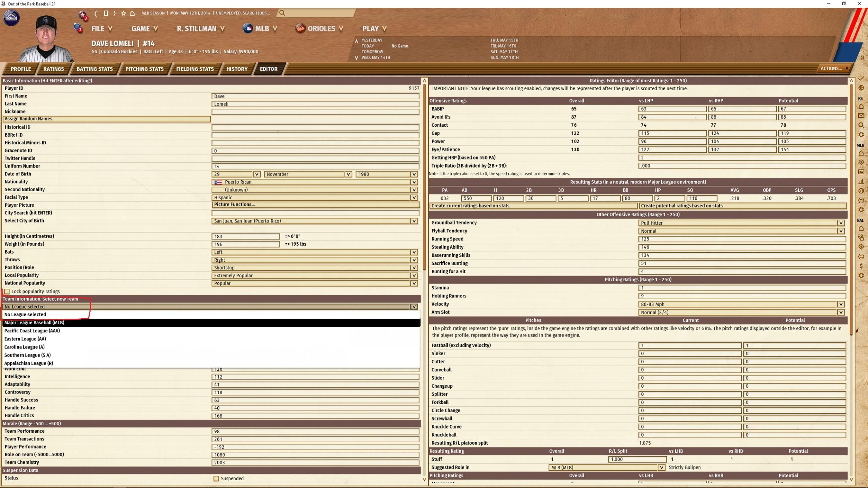868x488 pixels.
Task: Click the BABIP vs LHP rating field
Action: (672, 109)
